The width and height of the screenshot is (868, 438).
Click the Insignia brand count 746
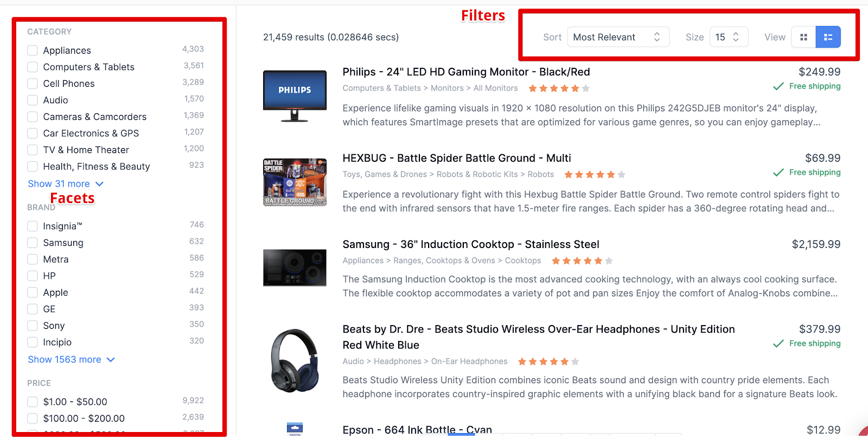[x=197, y=225]
